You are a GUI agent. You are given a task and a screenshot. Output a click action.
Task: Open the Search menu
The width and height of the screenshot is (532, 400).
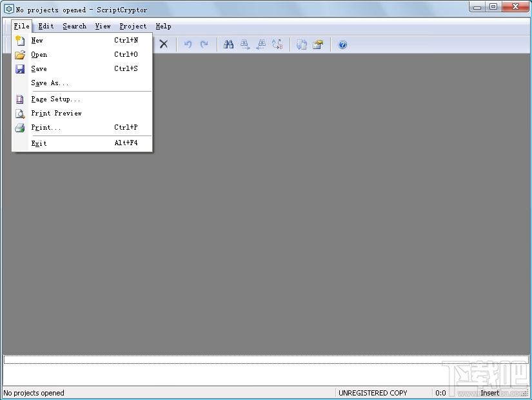[75, 26]
